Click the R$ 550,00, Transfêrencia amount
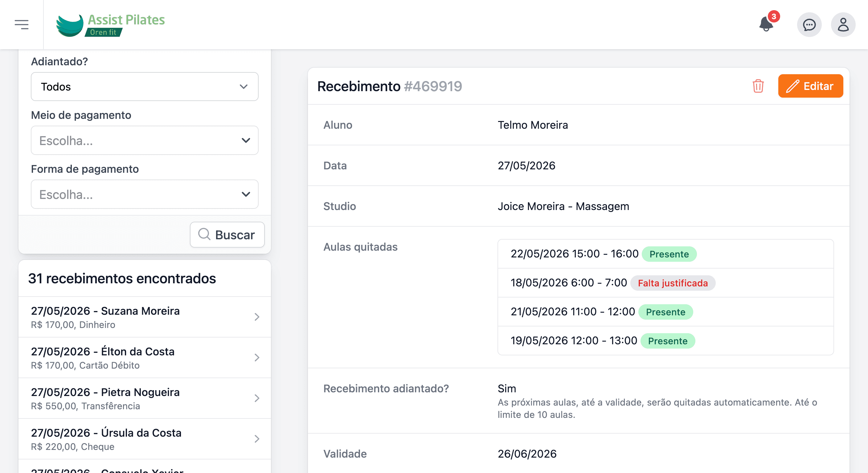 85,406
